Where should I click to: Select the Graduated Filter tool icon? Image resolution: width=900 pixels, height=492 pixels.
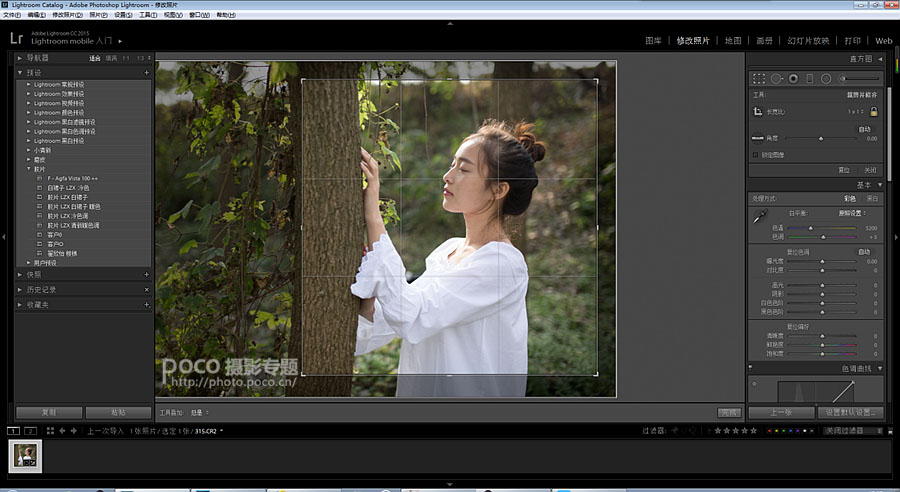point(810,79)
